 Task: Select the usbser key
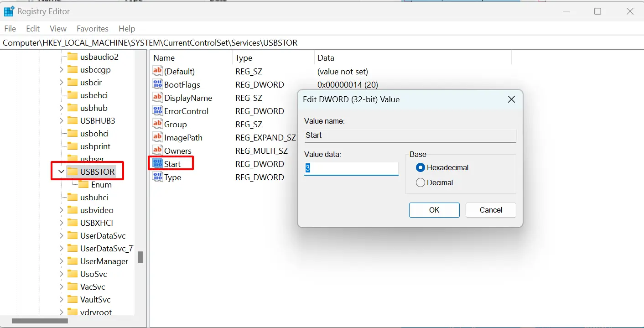tap(92, 159)
